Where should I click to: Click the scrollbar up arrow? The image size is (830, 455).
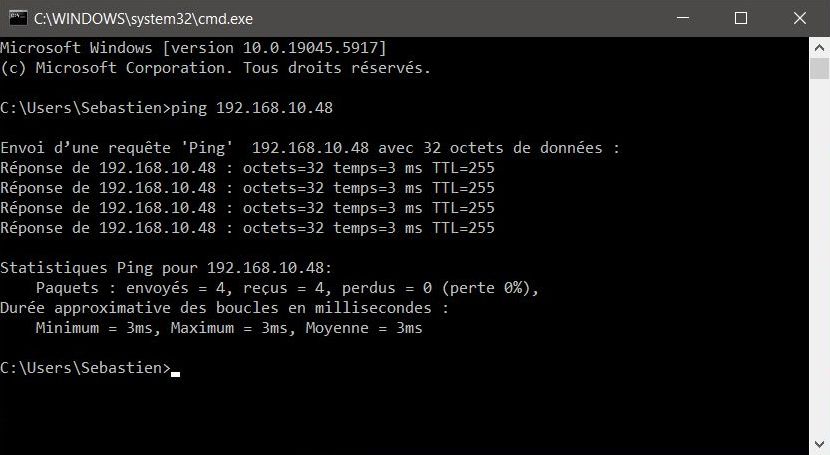(819, 48)
